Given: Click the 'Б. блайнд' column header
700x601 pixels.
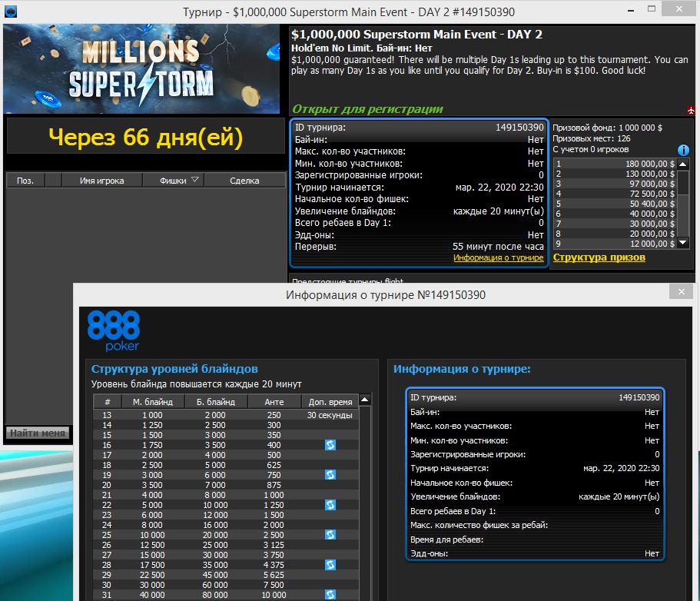Looking at the screenshot, I should 216,402.
